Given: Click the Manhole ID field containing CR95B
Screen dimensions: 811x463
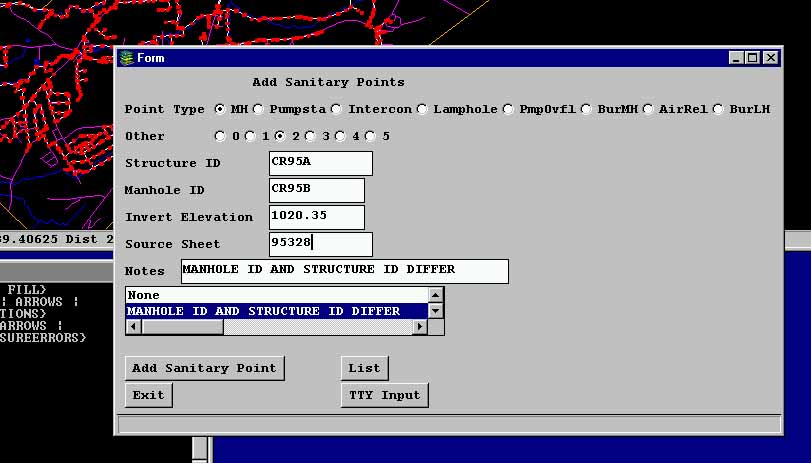Looking at the screenshot, I should pyautogui.click(x=317, y=190).
